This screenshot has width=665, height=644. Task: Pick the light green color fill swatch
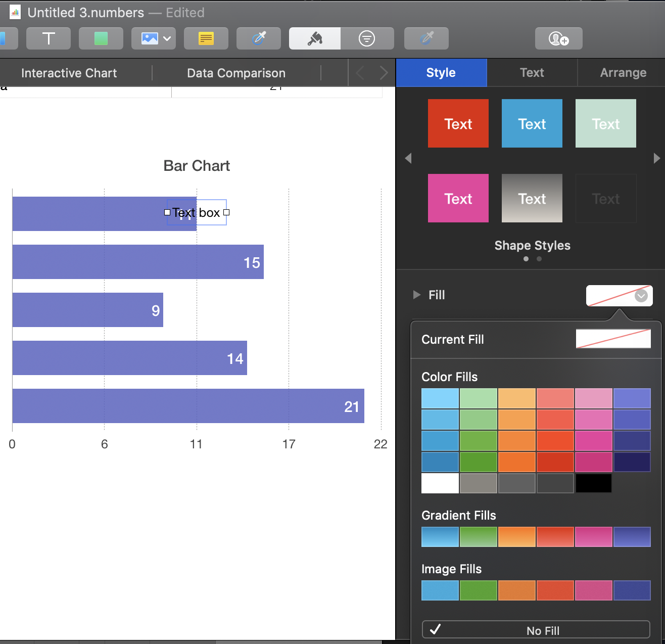click(479, 398)
